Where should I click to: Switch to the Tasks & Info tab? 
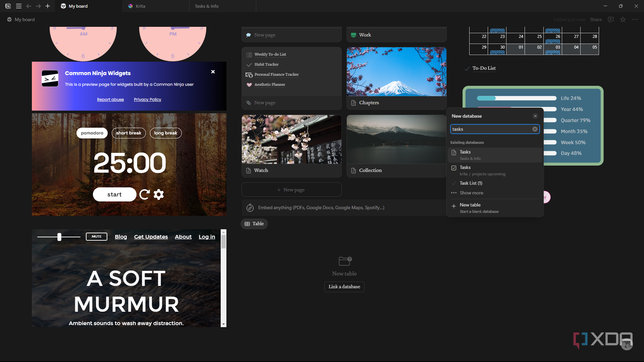click(x=223, y=6)
